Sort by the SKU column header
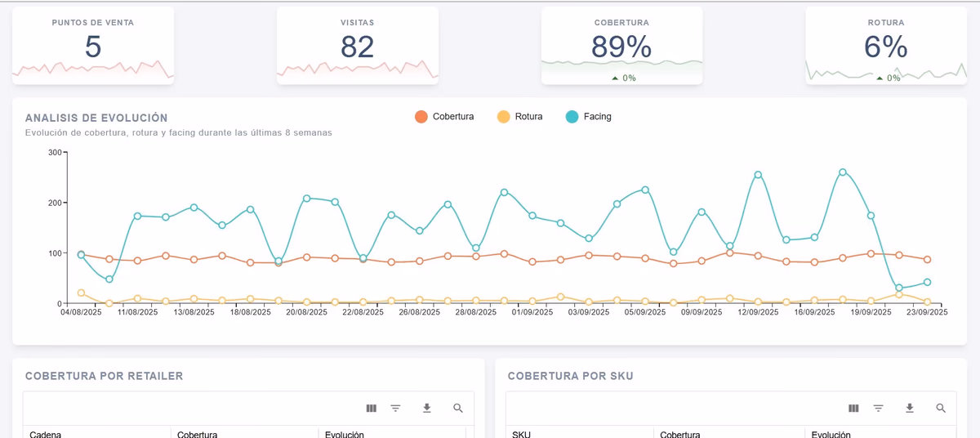 coord(521,435)
